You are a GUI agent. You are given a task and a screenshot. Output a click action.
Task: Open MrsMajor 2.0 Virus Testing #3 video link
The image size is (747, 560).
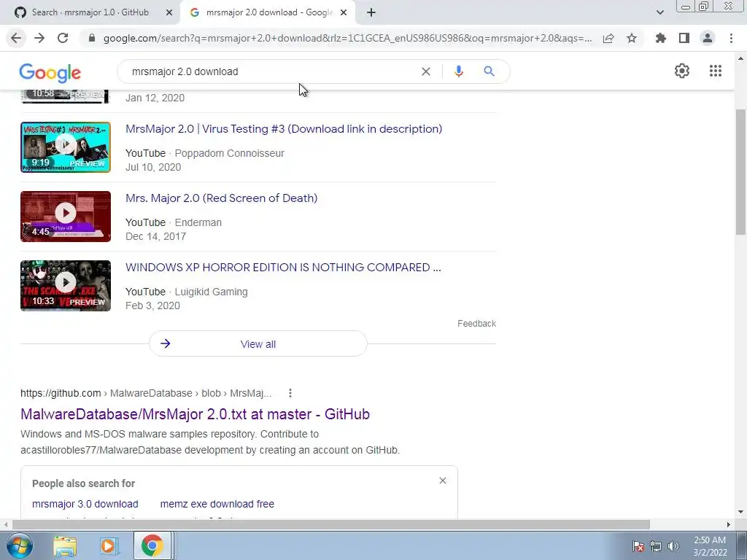click(x=284, y=128)
